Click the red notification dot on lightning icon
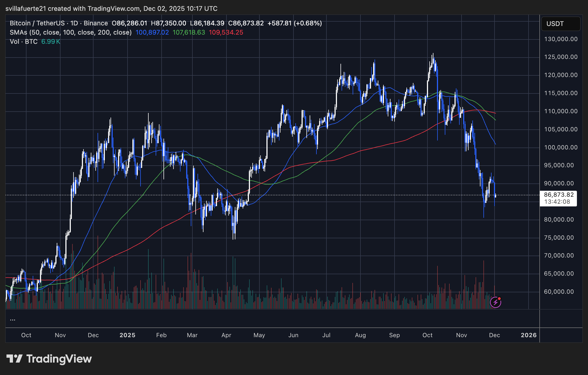Viewport: 588px width, 375px height. click(x=500, y=299)
